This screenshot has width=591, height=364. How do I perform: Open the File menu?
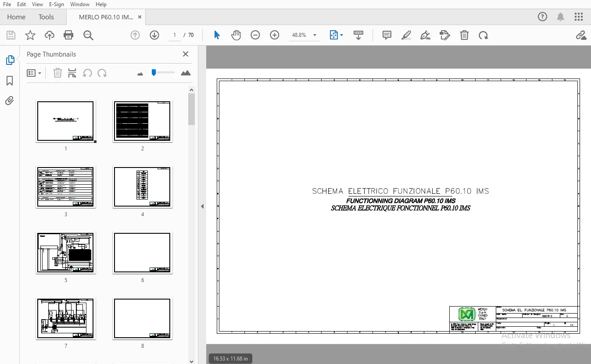coord(7,4)
